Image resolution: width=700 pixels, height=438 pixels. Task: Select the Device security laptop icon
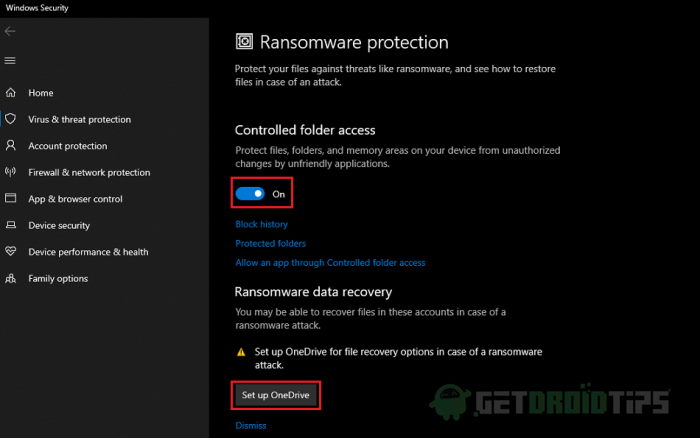coord(11,225)
